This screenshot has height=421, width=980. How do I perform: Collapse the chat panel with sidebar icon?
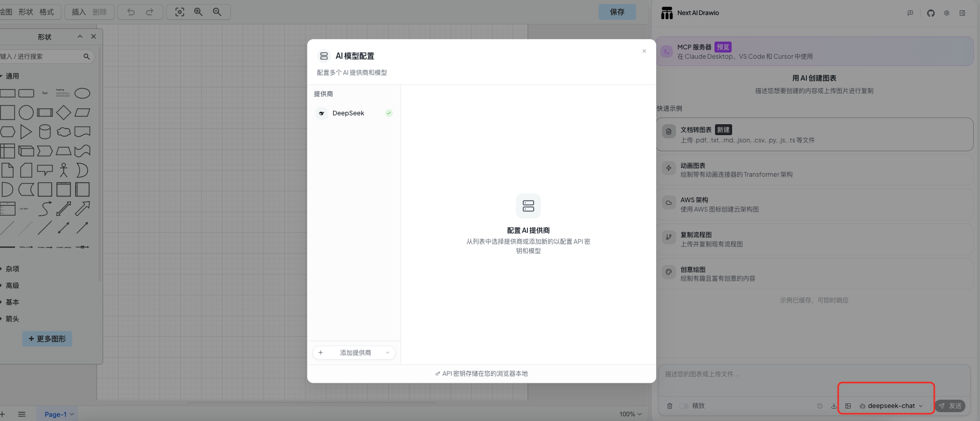click(x=962, y=13)
